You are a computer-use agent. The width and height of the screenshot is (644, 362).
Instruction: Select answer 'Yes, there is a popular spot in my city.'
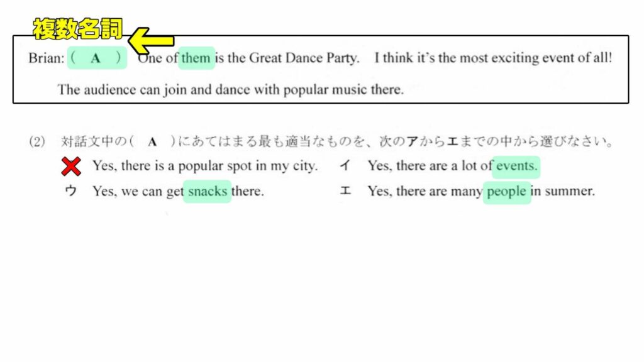205,166
